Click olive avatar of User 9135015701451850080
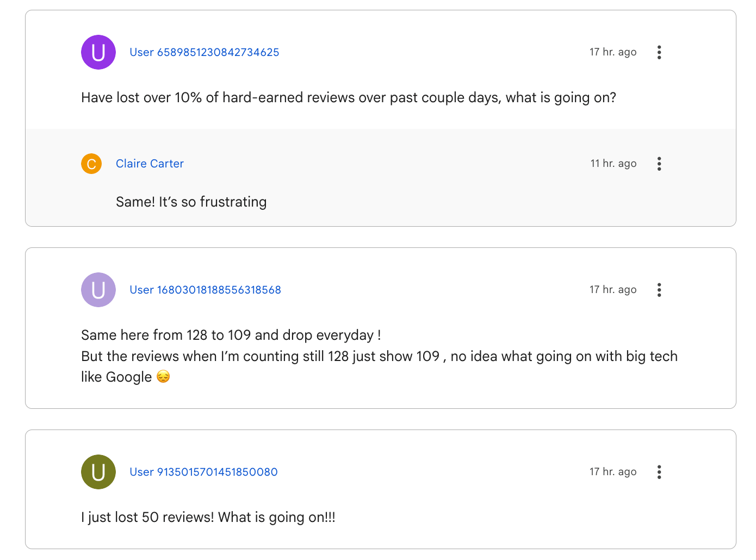This screenshot has width=756, height=560. pyautogui.click(x=98, y=472)
